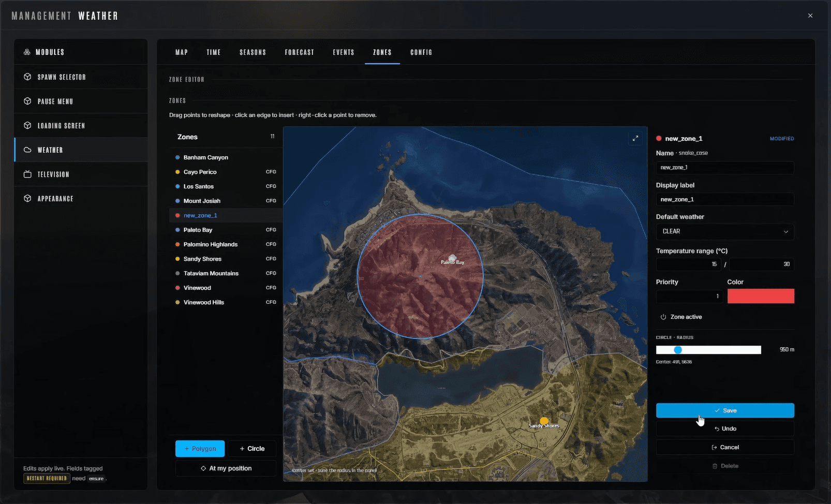This screenshot has width=831, height=504.
Task: Click the power icon next to Zone active
Action: coord(663,317)
